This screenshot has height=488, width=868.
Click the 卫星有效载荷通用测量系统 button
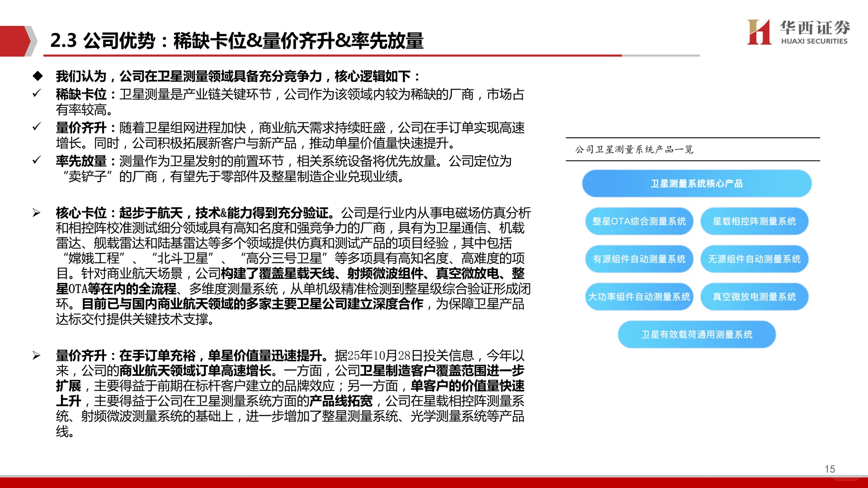(697, 334)
